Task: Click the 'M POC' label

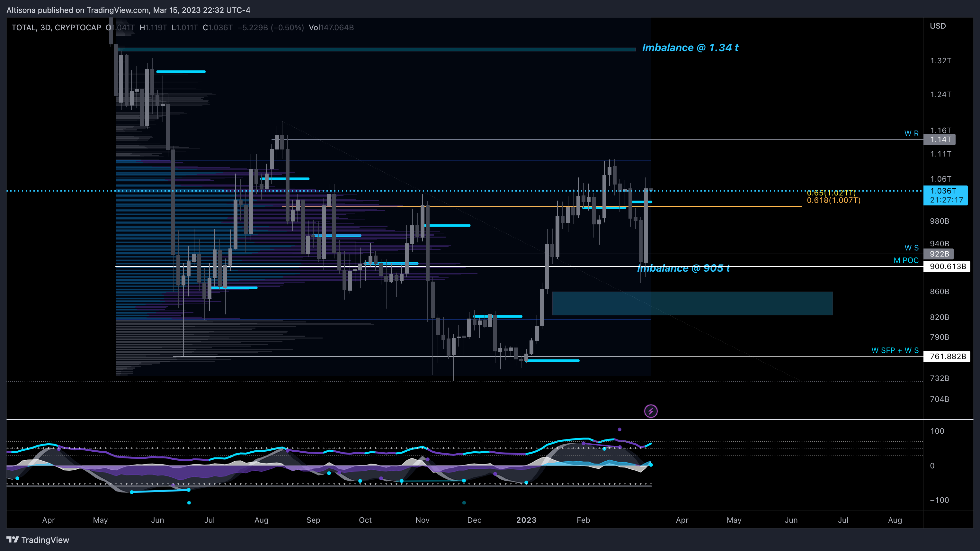Action: pos(906,261)
